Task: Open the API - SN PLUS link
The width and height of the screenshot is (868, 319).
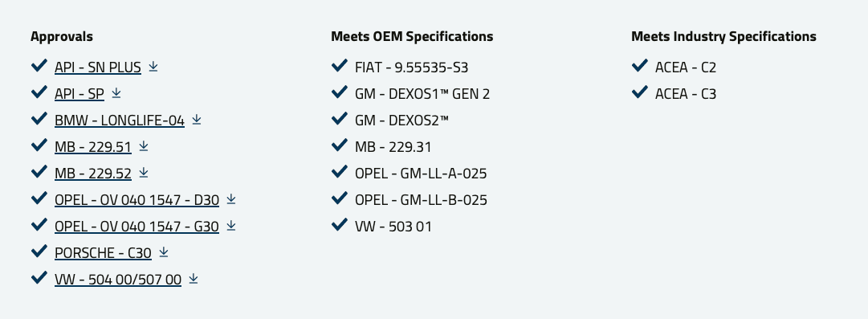Action: (98, 67)
